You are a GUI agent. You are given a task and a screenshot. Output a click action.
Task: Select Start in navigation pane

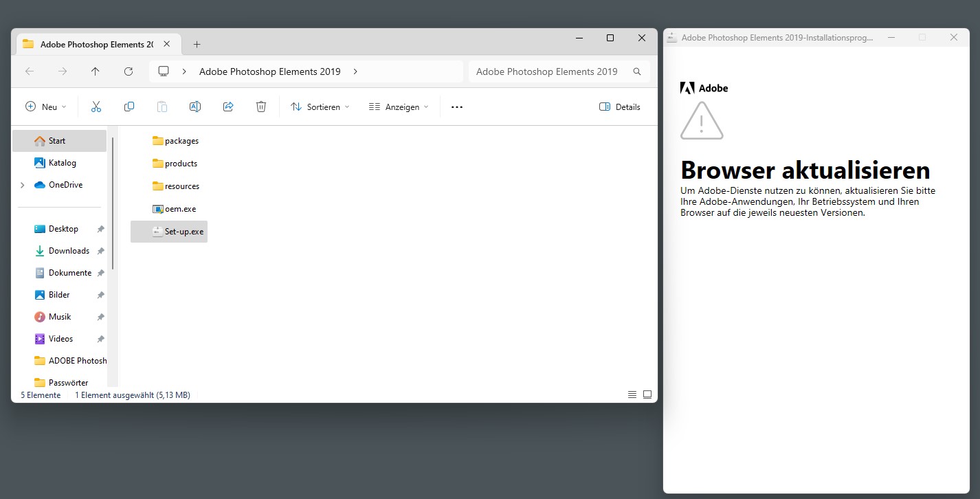[x=59, y=141]
